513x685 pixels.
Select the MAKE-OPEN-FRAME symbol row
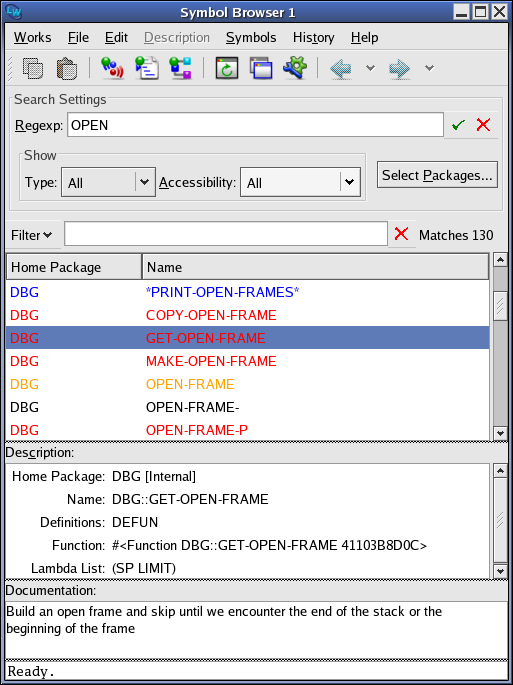[247, 361]
